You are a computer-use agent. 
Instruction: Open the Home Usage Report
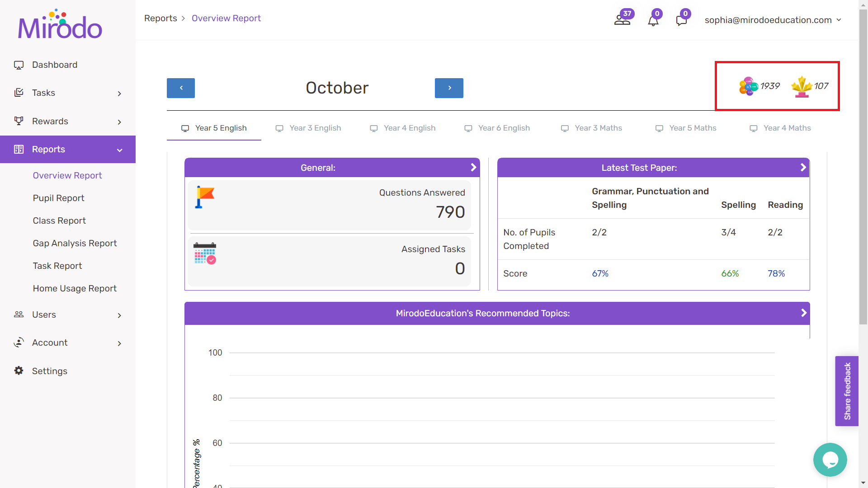[x=75, y=288]
